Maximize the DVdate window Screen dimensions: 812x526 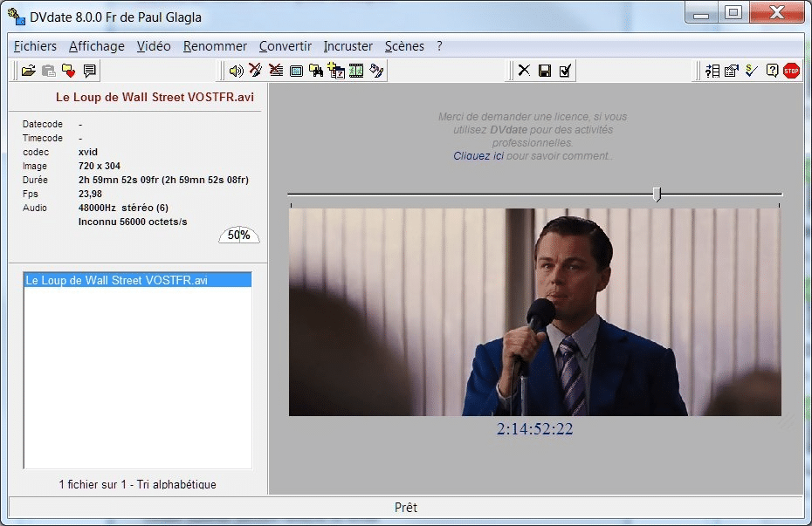coord(733,13)
